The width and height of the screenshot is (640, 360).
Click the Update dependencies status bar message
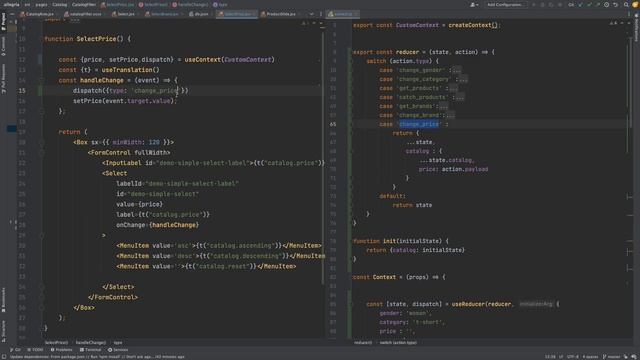pyautogui.click(x=97, y=357)
